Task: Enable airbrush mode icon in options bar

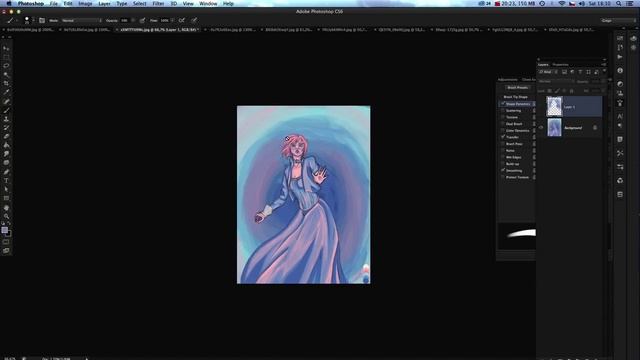Action: [182, 20]
